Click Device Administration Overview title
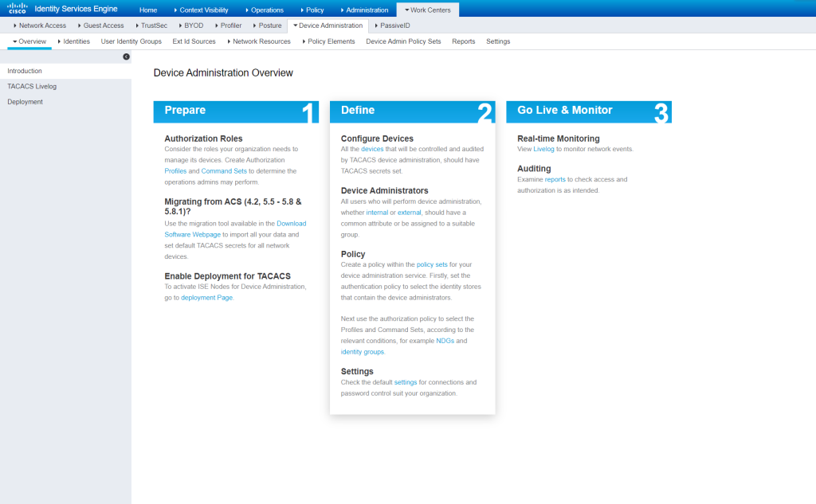Screen dimensions: 816x504 223,72
